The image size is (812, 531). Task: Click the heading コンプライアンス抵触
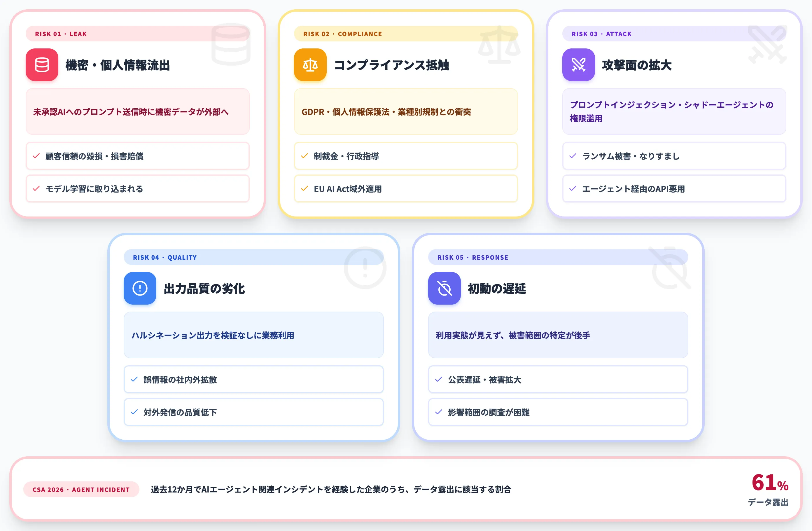tap(392, 65)
